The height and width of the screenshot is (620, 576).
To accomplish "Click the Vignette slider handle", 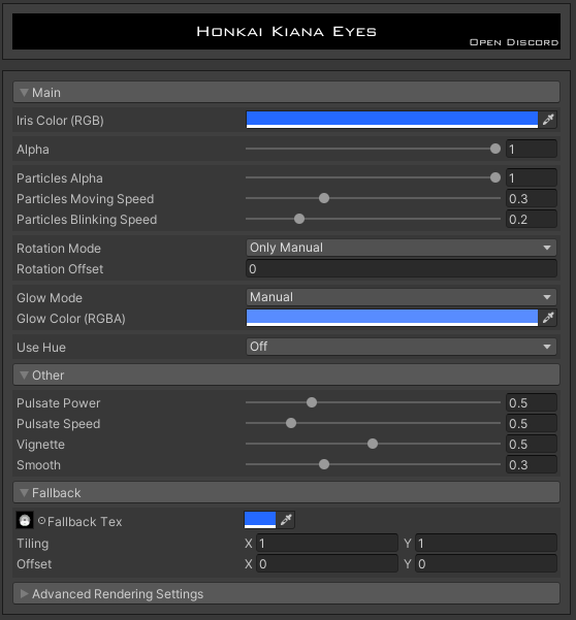I will click(x=372, y=444).
